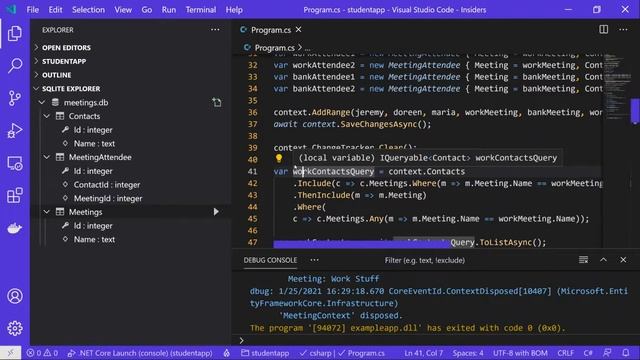Select Name : text under Contacts
640x360 pixels.
pos(94,144)
